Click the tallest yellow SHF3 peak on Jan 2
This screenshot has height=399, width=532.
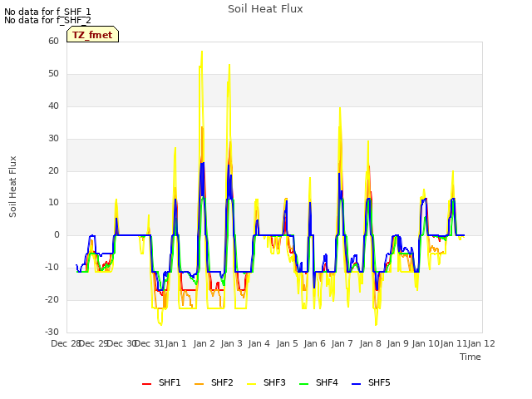click(x=202, y=52)
